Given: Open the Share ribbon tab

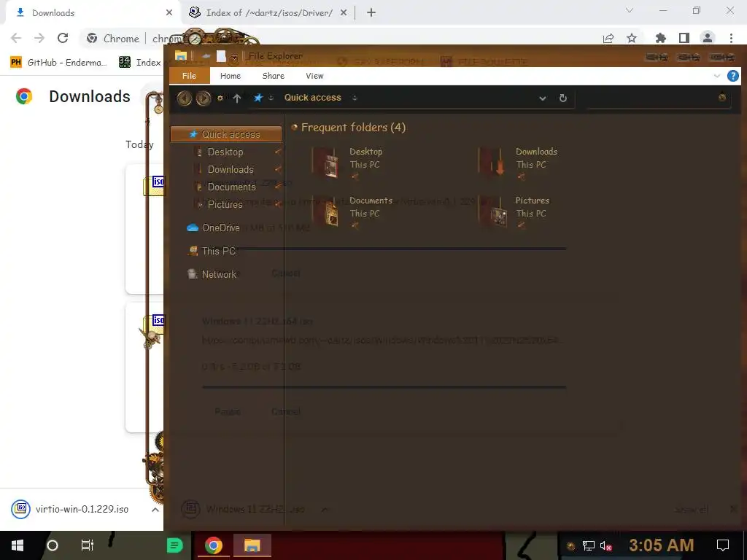Looking at the screenshot, I should [273, 76].
